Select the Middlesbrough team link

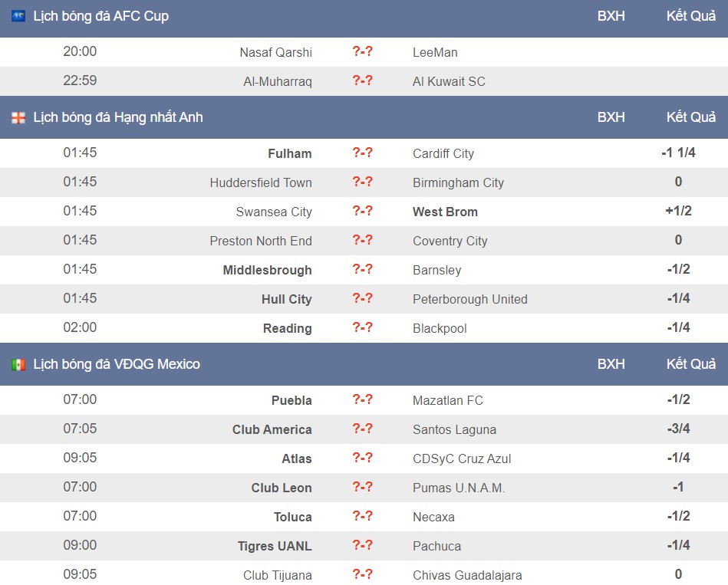coord(267,270)
